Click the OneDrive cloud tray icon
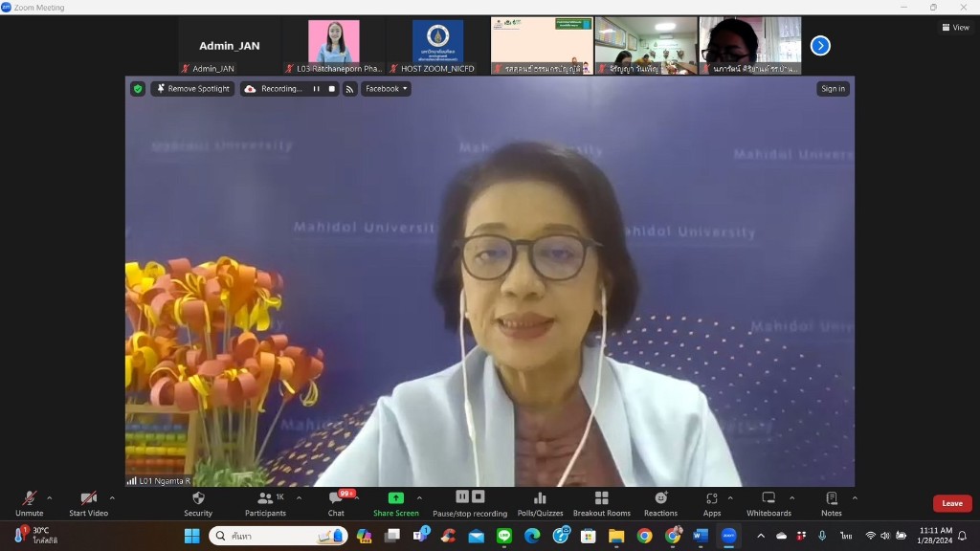Viewport: 980px width, 551px height. [x=781, y=536]
